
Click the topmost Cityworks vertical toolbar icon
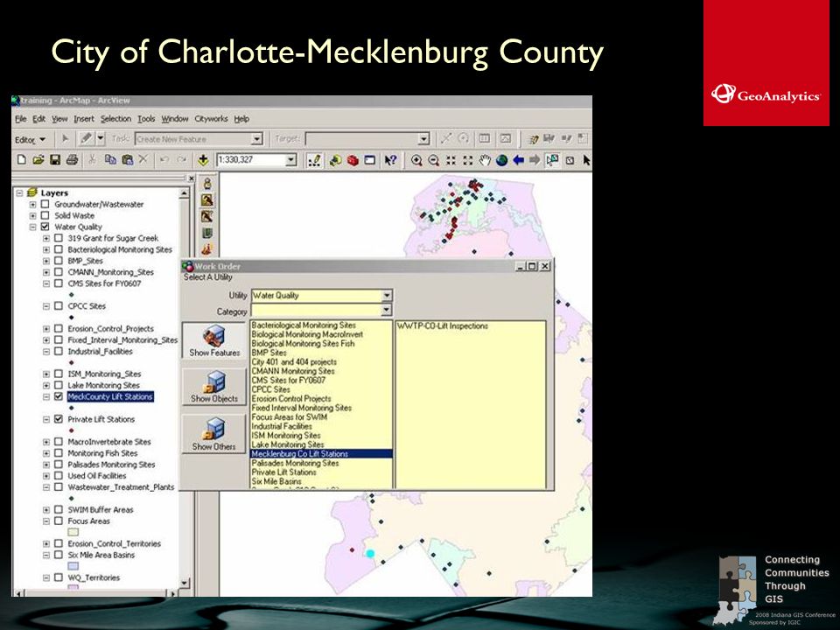pos(206,184)
